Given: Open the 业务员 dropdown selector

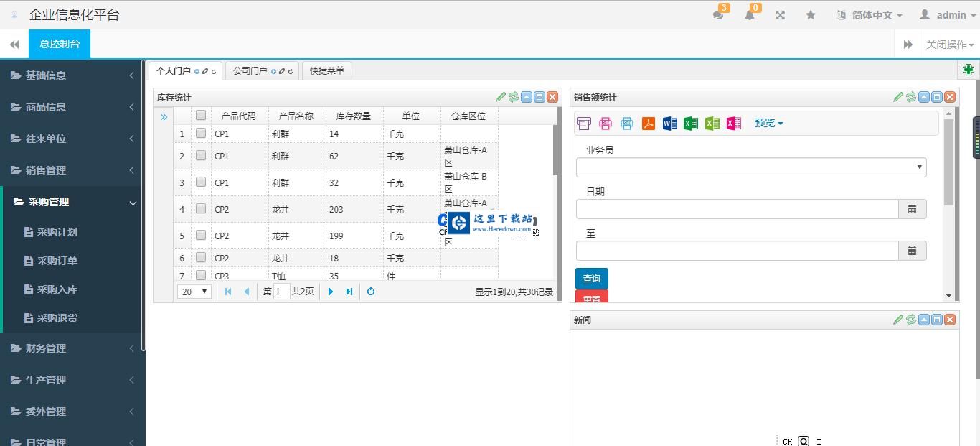Looking at the screenshot, I should pos(751,167).
